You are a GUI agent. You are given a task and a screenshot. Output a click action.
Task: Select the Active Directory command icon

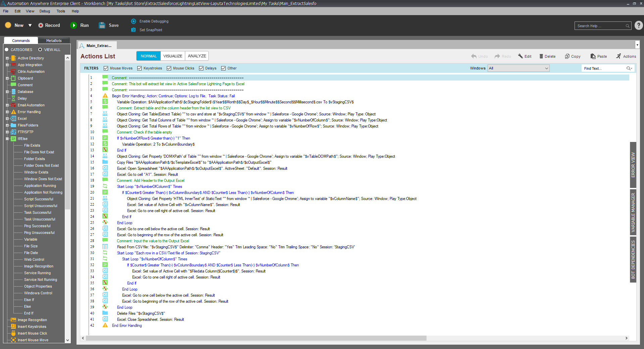(x=13, y=58)
